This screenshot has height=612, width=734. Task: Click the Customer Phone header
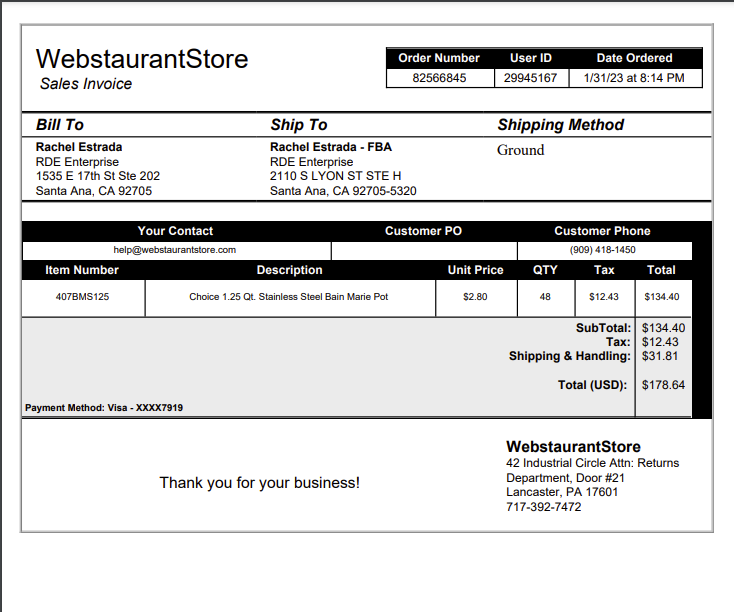(x=602, y=231)
